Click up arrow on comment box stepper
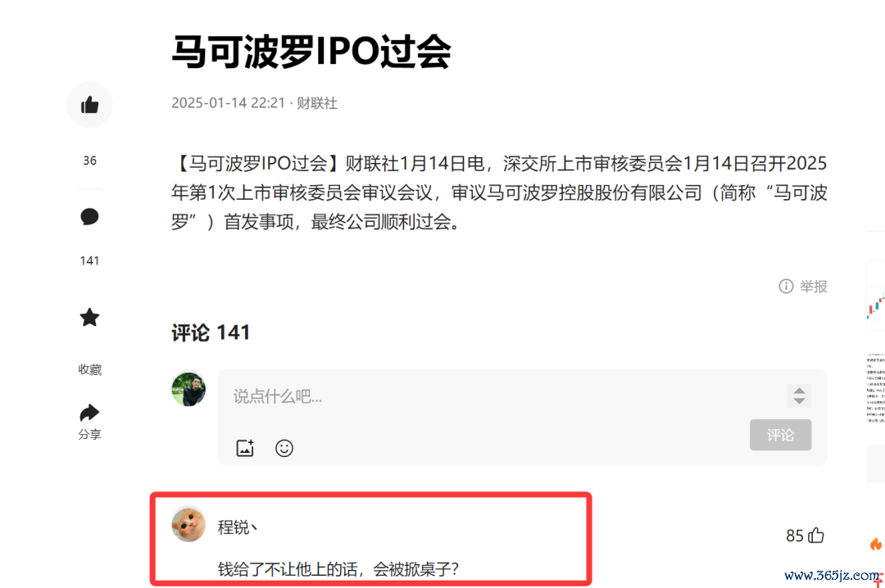 799,391
